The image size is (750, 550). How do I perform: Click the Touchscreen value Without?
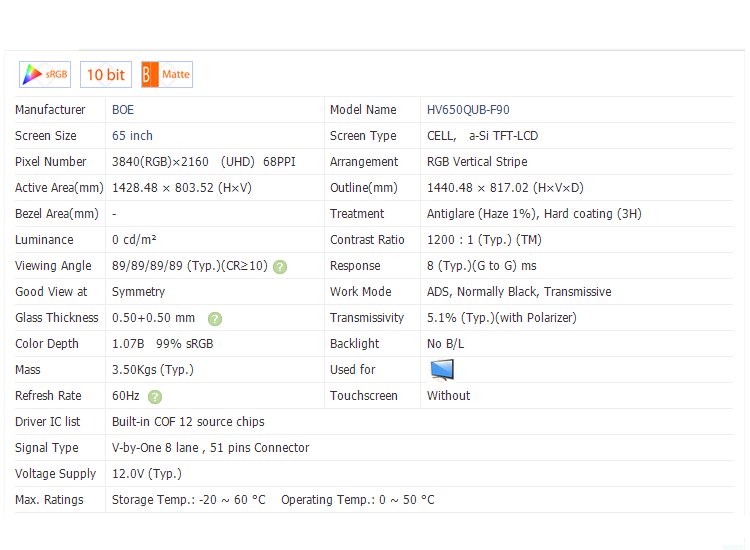pyautogui.click(x=448, y=396)
